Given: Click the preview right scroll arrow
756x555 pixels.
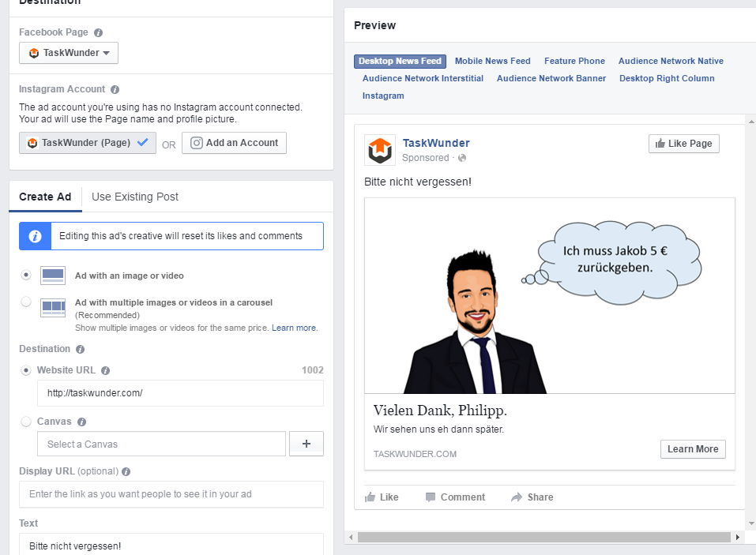Looking at the screenshot, I should click(737, 537).
